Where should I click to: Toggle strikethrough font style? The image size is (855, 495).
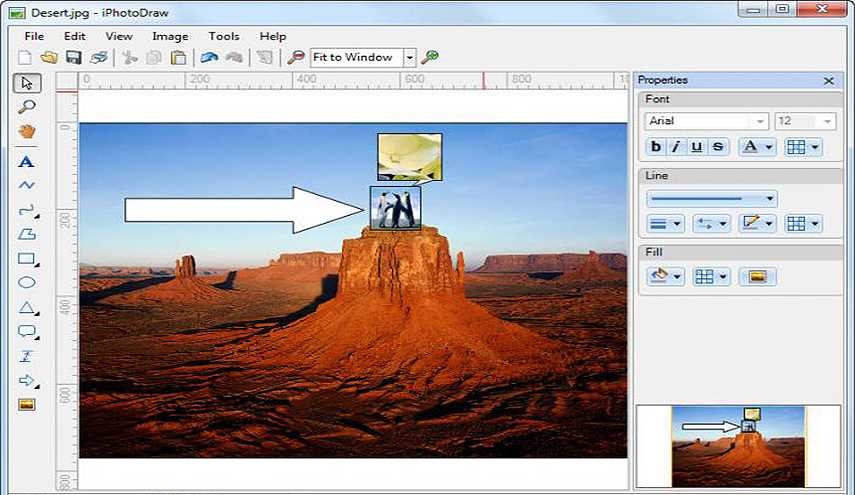point(718,147)
